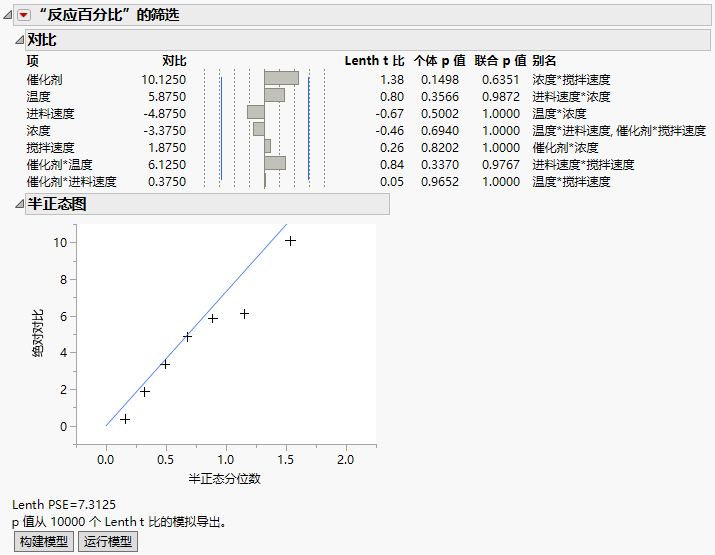715x555 pixels.
Task: Click the Lenth t 比 column header
Action: [374, 61]
